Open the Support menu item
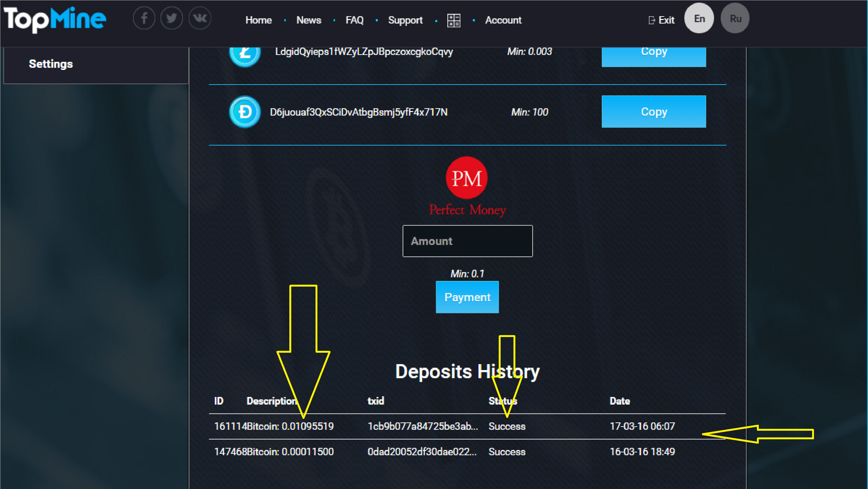Viewport: 868px width, 489px height. tap(405, 20)
